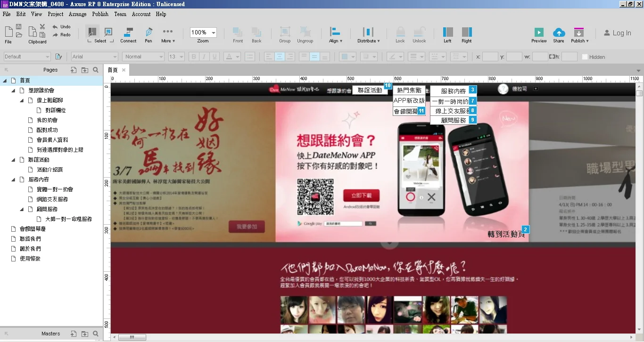Toggle keep aspect ratio lock icon
The width and height of the screenshot is (644, 342).
(552, 57)
